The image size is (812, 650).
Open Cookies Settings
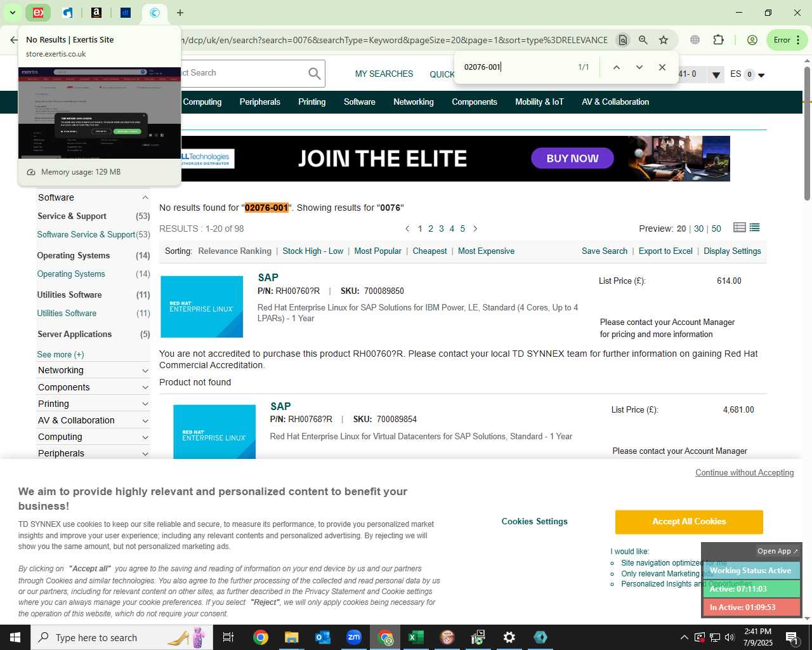point(534,521)
